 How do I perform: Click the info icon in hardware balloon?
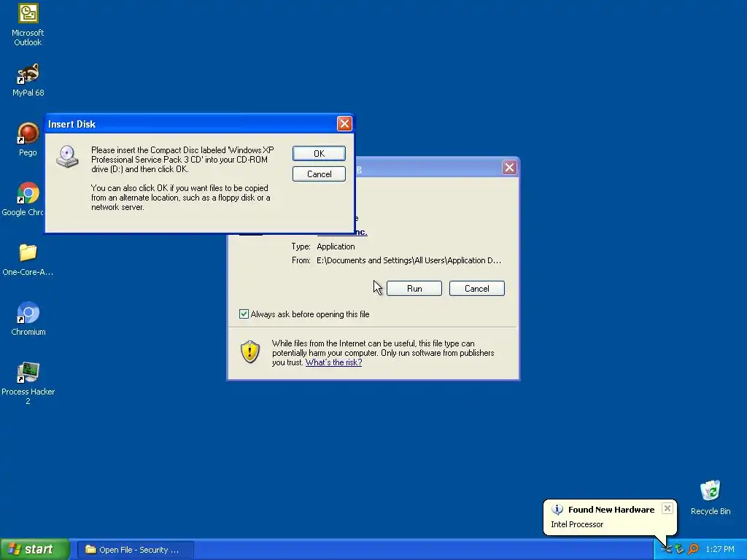557,509
